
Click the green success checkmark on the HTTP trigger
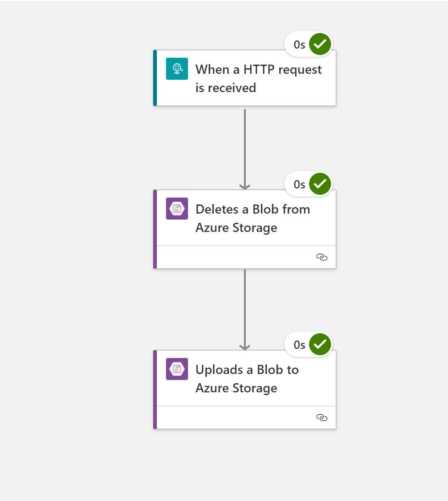point(320,44)
